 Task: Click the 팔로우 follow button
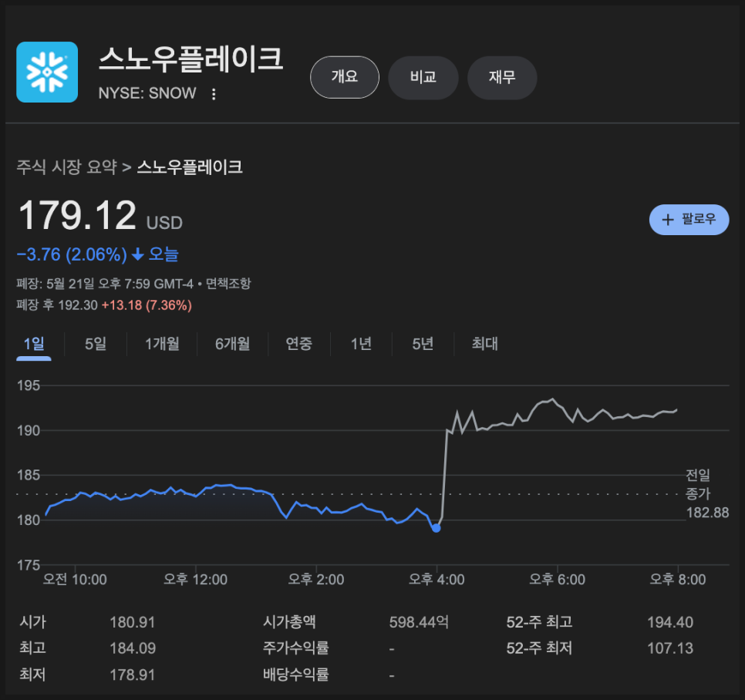tap(689, 220)
